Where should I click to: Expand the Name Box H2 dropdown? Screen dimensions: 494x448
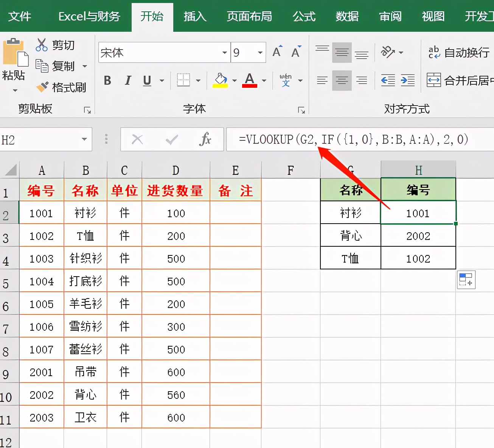(x=84, y=139)
